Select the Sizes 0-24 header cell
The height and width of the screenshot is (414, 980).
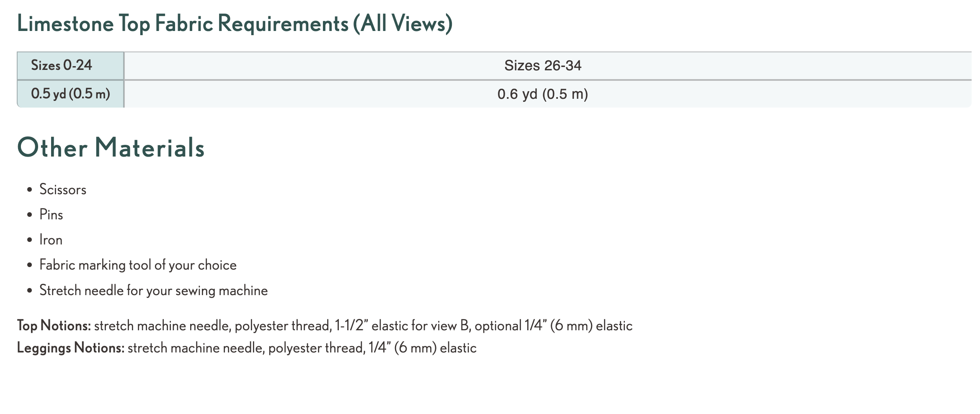(70, 66)
